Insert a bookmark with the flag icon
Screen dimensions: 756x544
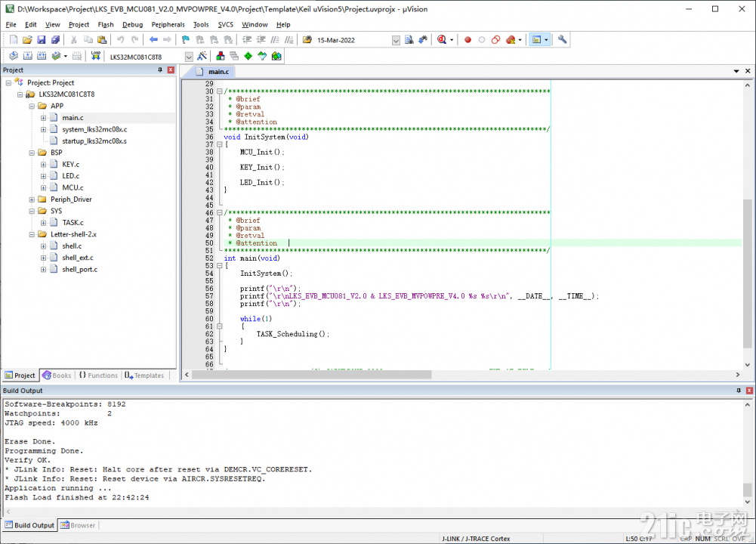tap(186, 40)
